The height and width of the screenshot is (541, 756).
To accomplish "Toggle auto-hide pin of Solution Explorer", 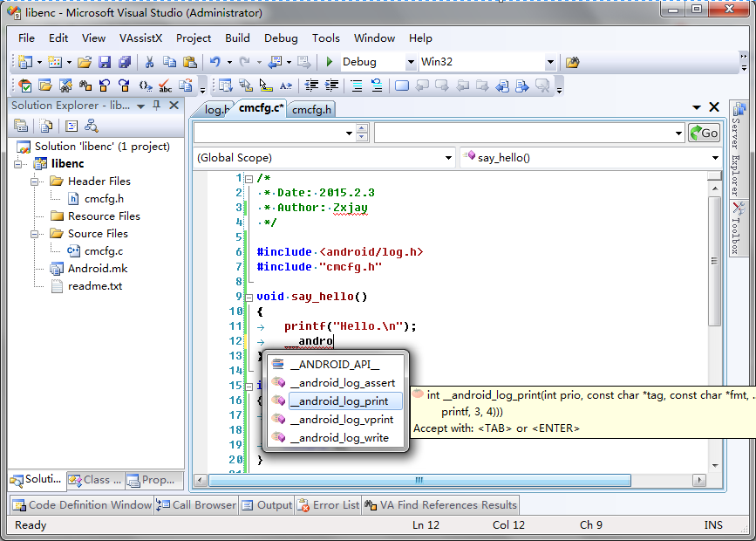I will tap(156, 106).
